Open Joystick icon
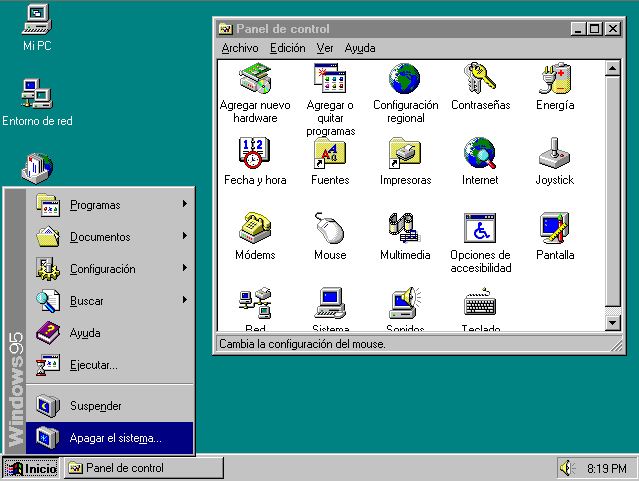The height and width of the screenshot is (481, 639). [x=555, y=153]
